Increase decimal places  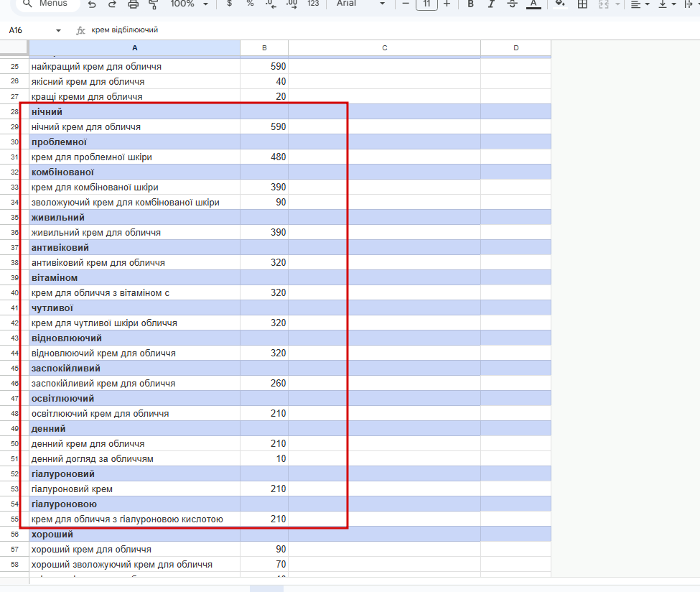coord(292,4)
